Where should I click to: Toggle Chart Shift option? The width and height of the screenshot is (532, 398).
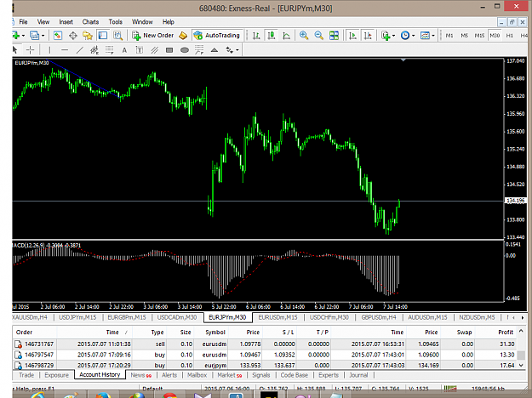tap(368, 35)
